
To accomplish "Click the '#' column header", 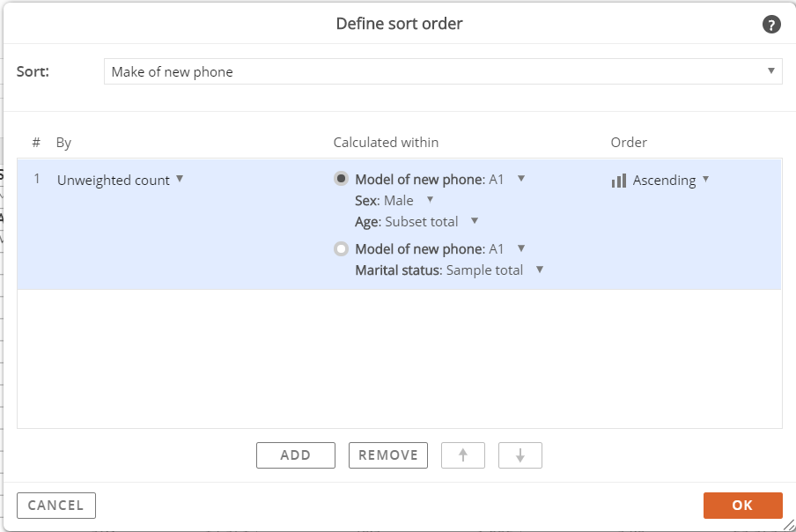I will (36, 143).
